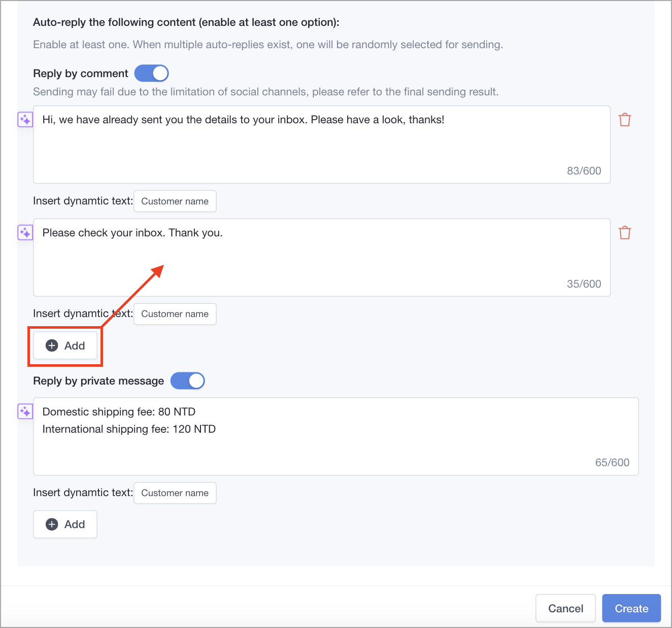Insert Customer name into second comment reply
This screenshot has width=672, height=628.
[175, 314]
